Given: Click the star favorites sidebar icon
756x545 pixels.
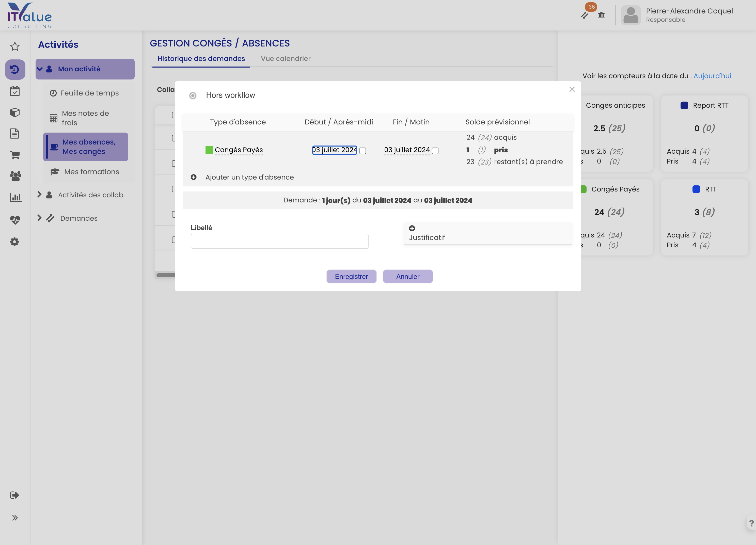Looking at the screenshot, I should (15, 46).
